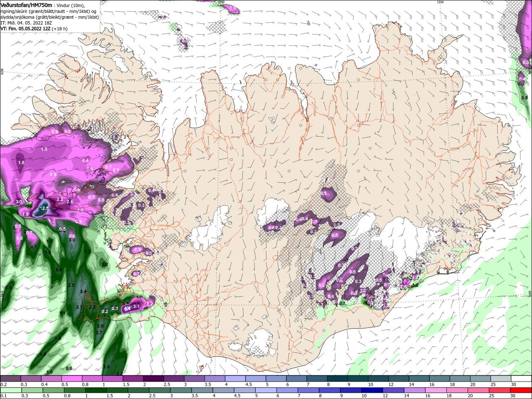Click the '2.9' precipitation value on the map
532x399 pixels.
click(100, 326)
